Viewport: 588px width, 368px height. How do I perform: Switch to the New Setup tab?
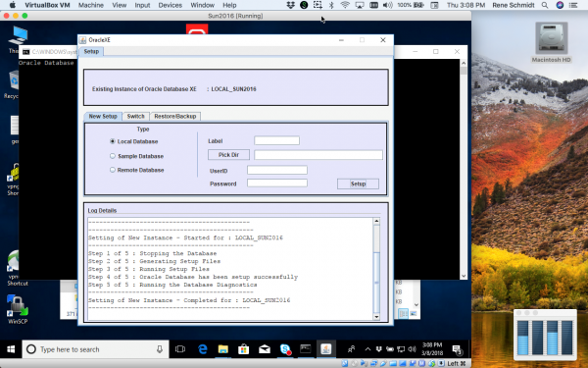pos(103,117)
